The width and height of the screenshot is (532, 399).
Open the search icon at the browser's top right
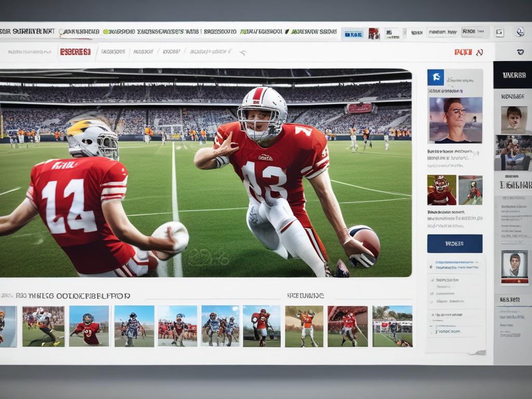click(519, 31)
